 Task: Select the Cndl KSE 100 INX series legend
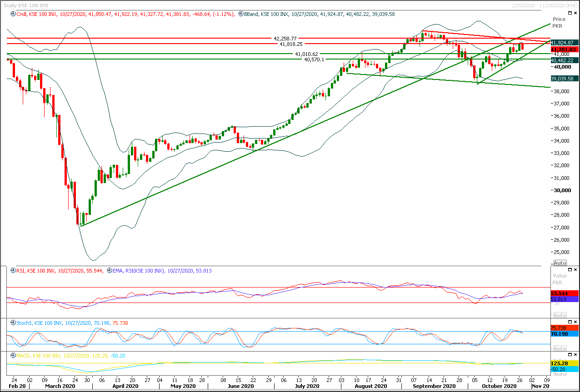pyautogui.click(x=125, y=14)
